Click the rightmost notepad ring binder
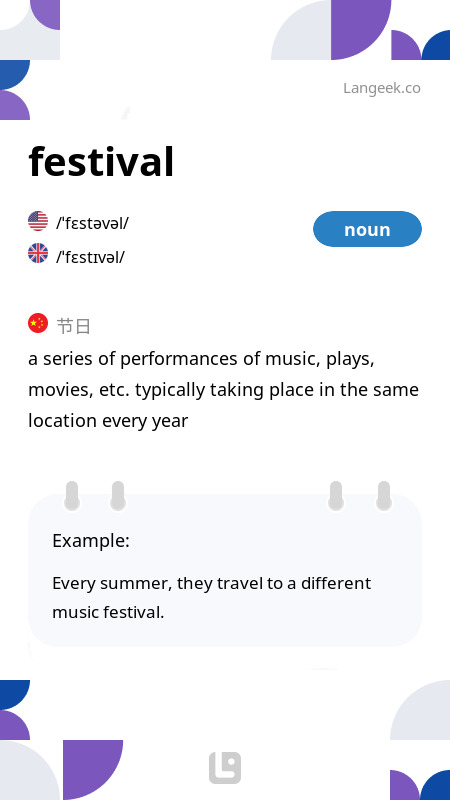450x800 pixels. coord(384,496)
